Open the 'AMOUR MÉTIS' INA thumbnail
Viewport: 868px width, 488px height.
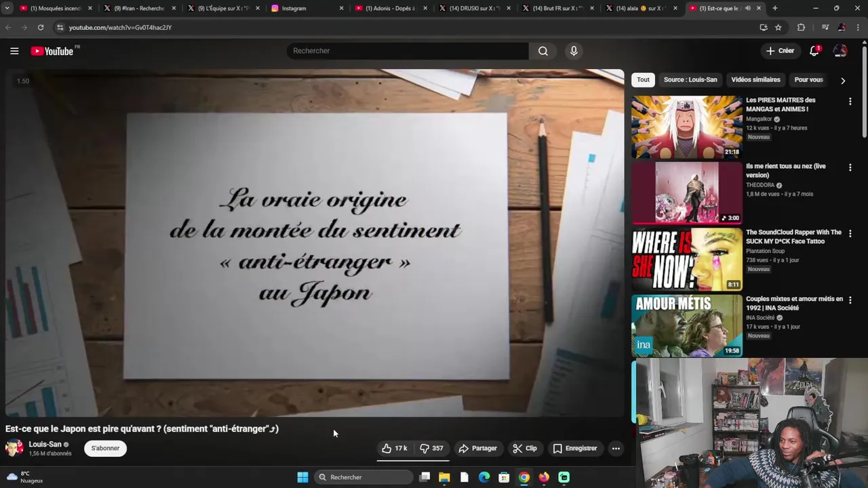[x=687, y=325]
